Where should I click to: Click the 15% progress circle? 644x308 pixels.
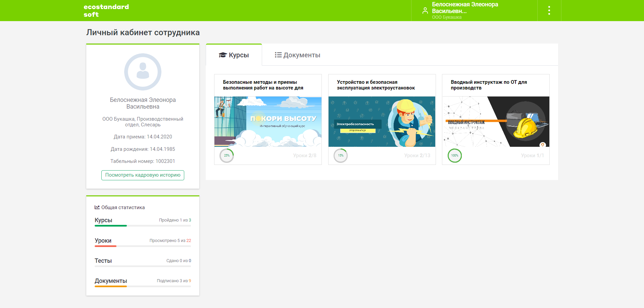tap(341, 156)
